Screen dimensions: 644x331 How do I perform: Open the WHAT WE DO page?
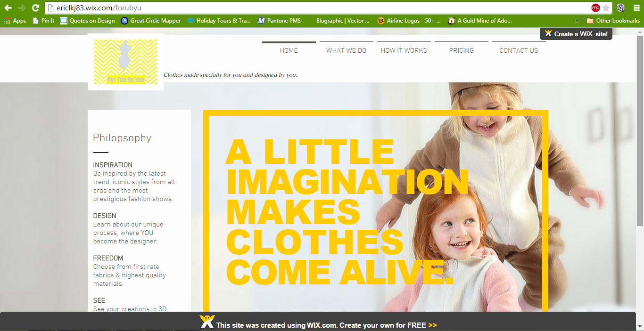[346, 50]
